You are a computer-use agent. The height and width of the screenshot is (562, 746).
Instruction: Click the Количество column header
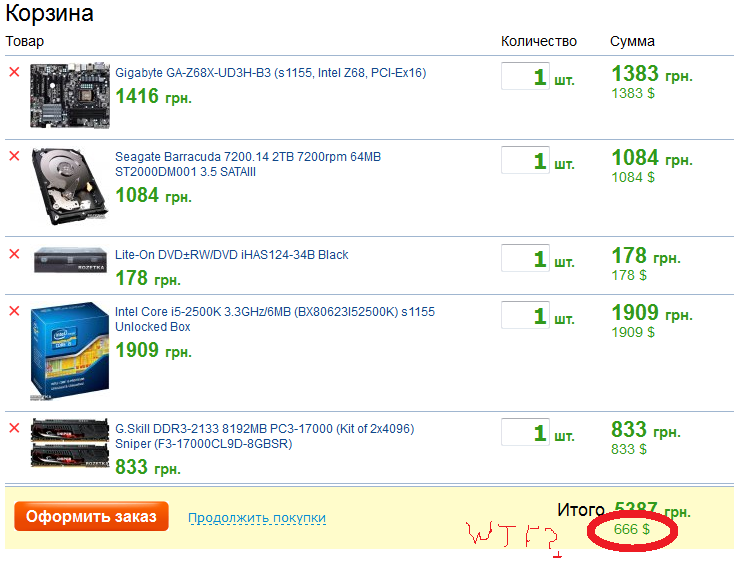[x=539, y=41]
